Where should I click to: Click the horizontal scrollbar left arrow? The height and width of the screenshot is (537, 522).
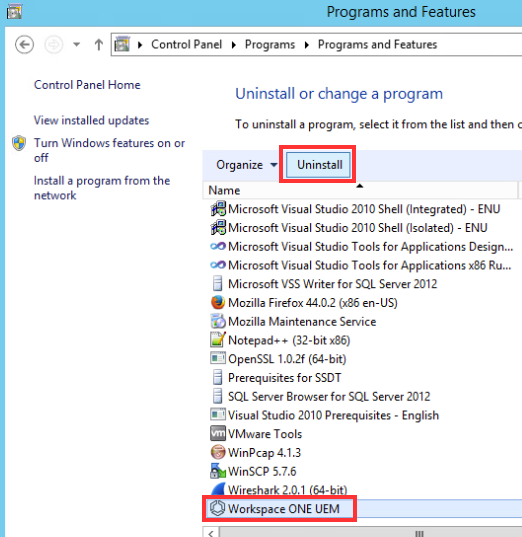tap(211, 533)
